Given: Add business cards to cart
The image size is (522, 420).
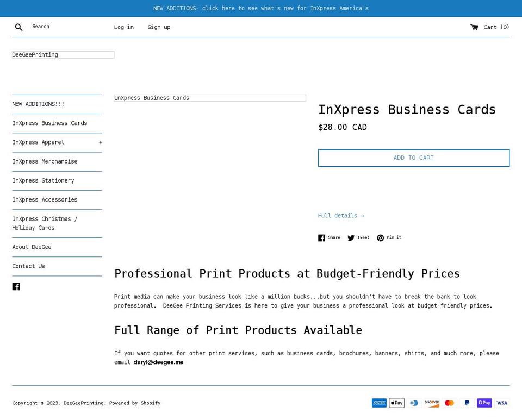Looking at the screenshot, I should pyautogui.click(x=413, y=158).
